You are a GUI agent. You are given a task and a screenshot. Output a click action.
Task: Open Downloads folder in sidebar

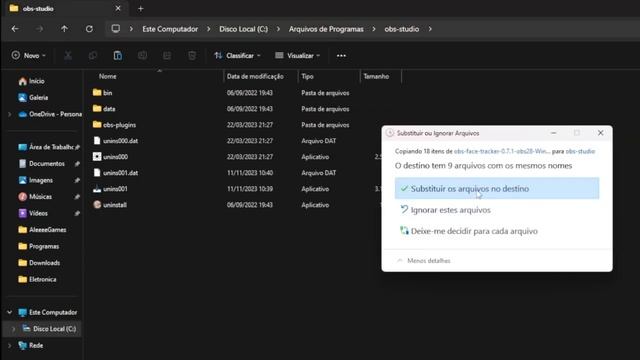pos(39,263)
